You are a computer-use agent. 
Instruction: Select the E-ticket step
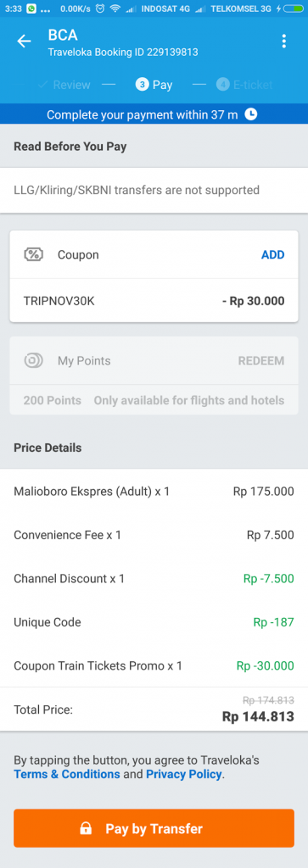244,85
